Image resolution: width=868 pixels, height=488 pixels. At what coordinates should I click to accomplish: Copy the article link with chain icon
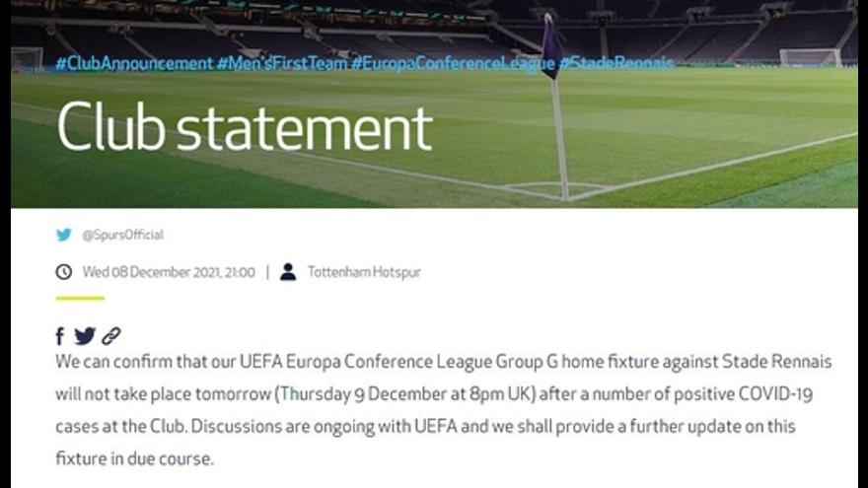tap(111, 336)
